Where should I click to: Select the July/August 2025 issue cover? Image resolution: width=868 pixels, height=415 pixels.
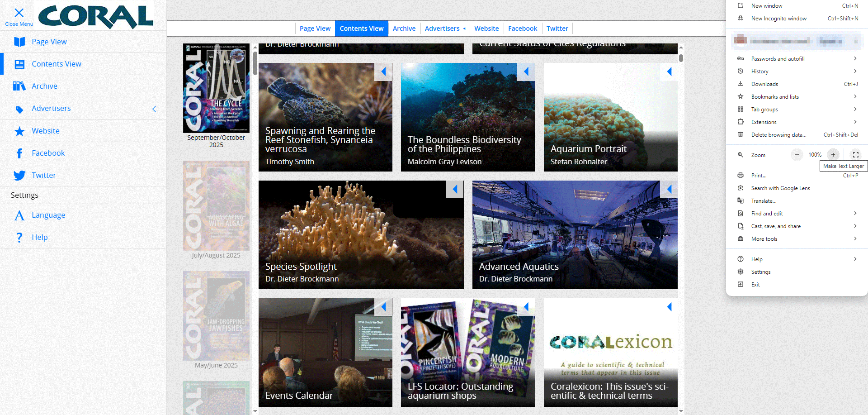(x=216, y=206)
